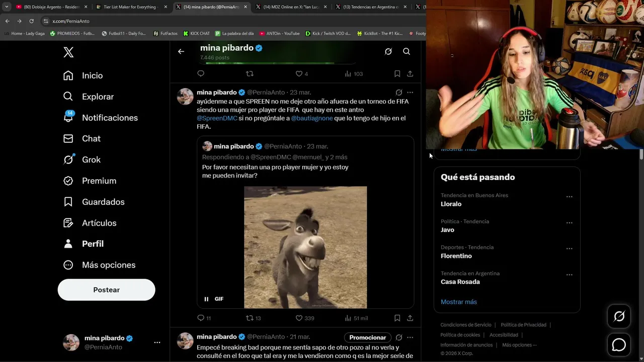Share the top post with 103 views
This screenshot has width=644, height=362.
point(410,73)
